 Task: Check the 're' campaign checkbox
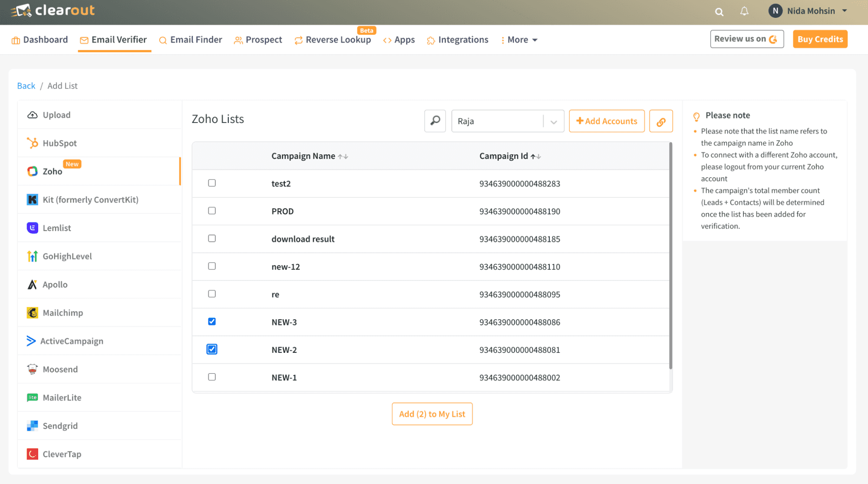click(x=212, y=294)
